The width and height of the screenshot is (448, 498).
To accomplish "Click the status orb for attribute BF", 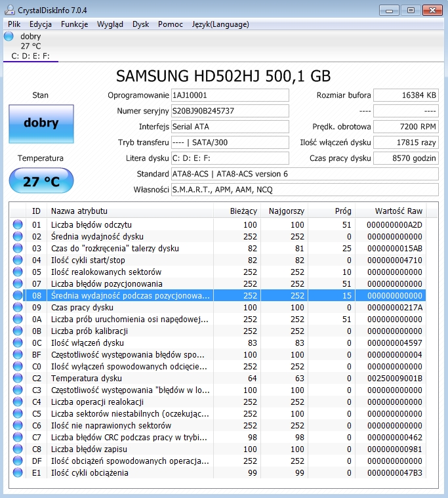I will click(18, 354).
